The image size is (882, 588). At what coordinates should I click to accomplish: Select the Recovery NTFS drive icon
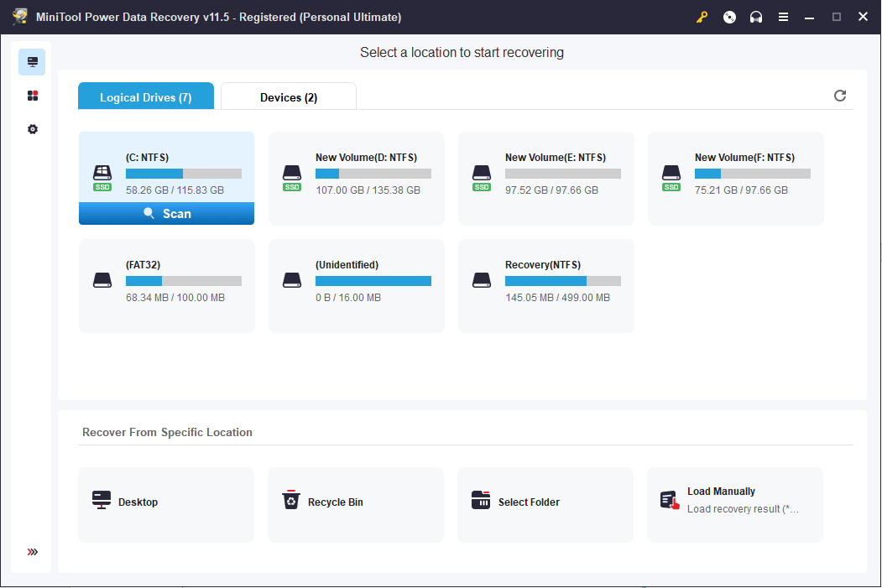pos(482,280)
